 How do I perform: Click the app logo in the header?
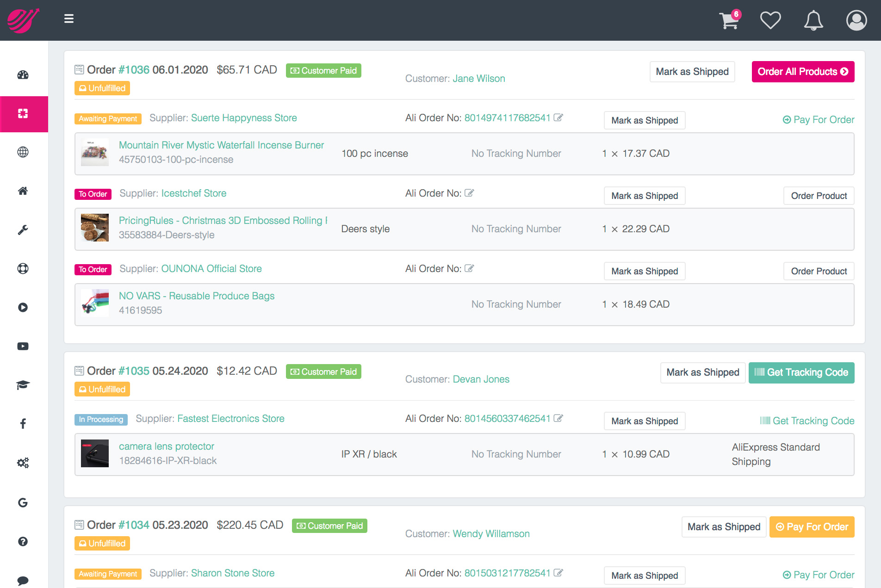(23, 20)
